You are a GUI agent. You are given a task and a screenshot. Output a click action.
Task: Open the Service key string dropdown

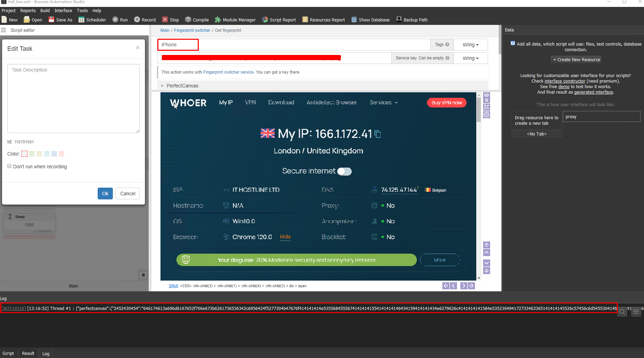(x=470, y=58)
